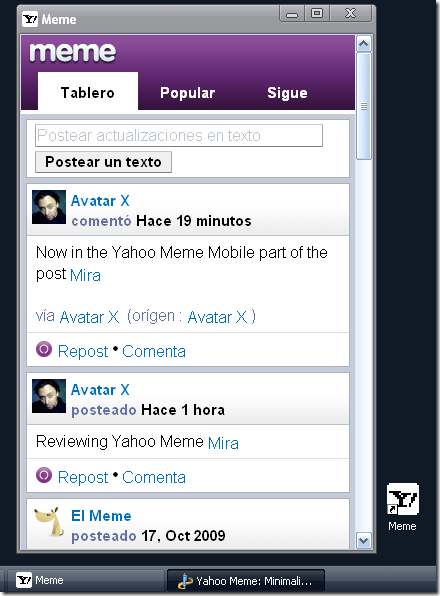Click the Comenta link under the first post
Viewport: 440px width, 596px height.
pyautogui.click(x=154, y=351)
